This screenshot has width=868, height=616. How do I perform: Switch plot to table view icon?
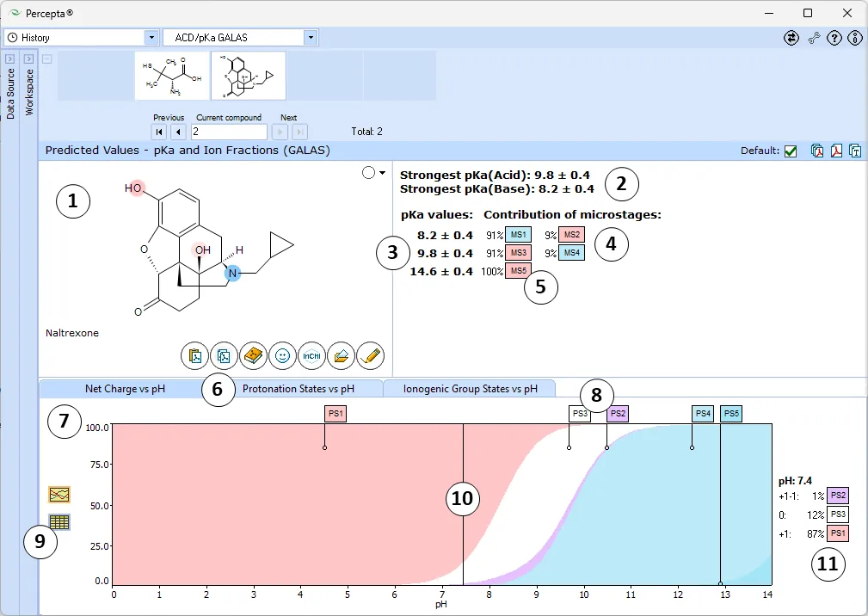59,521
